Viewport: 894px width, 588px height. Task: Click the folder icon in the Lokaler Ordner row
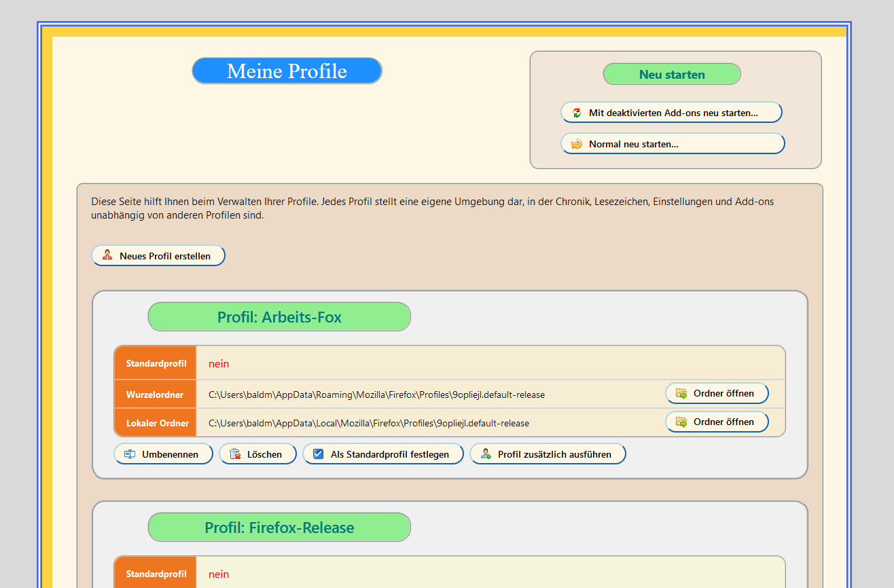coord(681,422)
